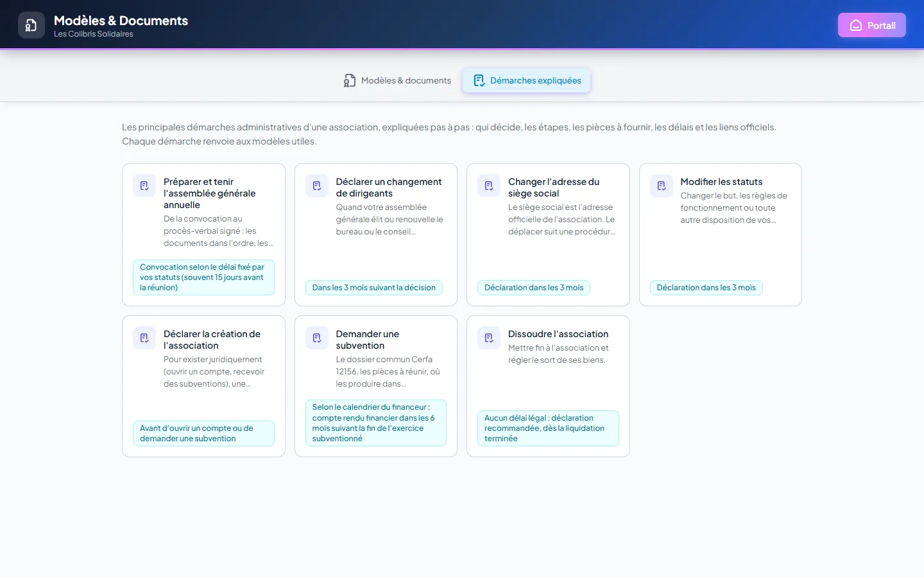Click the 'Aucun délai légal' badge

(x=548, y=428)
